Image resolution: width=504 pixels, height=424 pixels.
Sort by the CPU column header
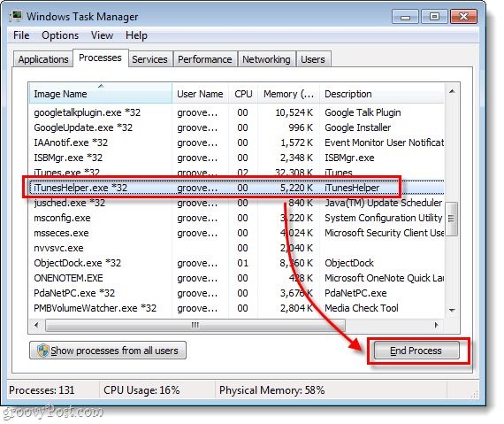pos(243,94)
